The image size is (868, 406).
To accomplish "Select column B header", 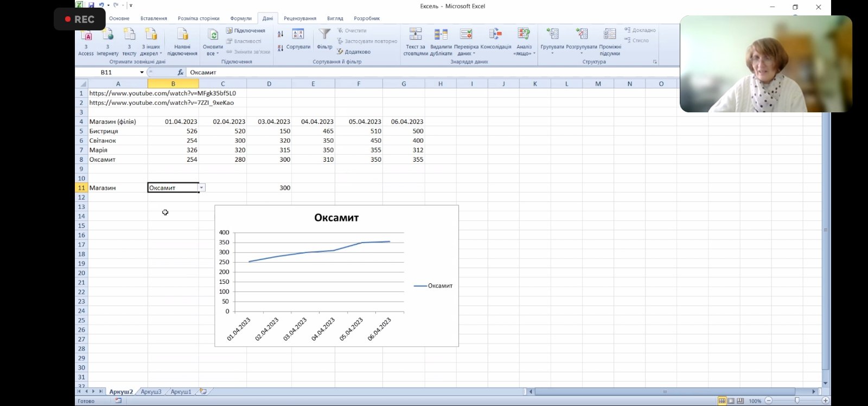I will [173, 84].
